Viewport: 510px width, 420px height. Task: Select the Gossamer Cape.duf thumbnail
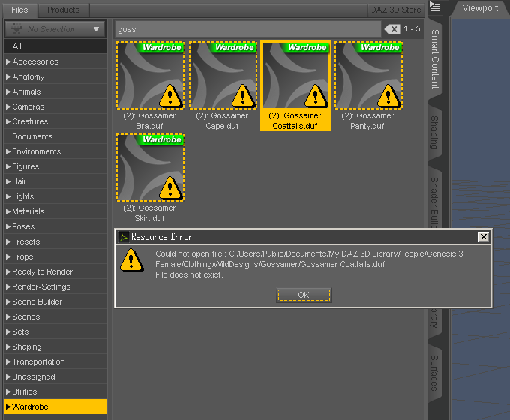(x=223, y=75)
